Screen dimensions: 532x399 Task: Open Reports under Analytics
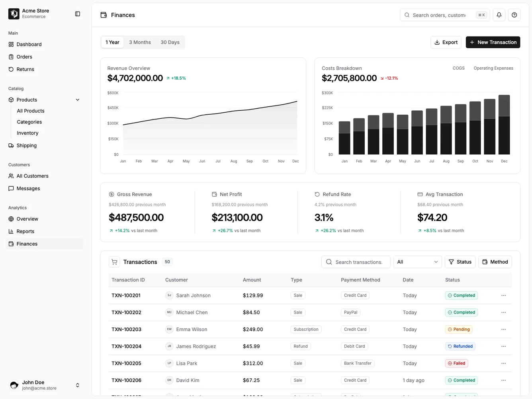pos(25,231)
